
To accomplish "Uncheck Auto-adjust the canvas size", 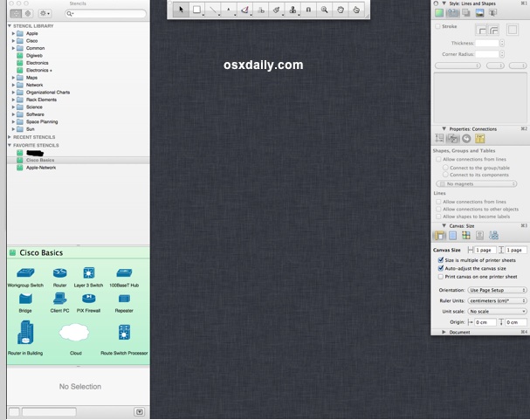I will tap(440, 268).
